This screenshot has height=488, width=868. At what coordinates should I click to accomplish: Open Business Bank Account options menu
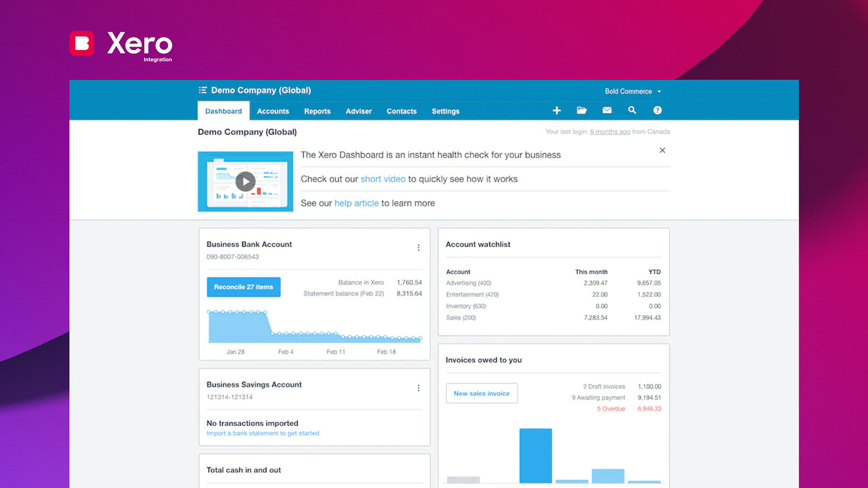pyautogui.click(x=418, y=247)
